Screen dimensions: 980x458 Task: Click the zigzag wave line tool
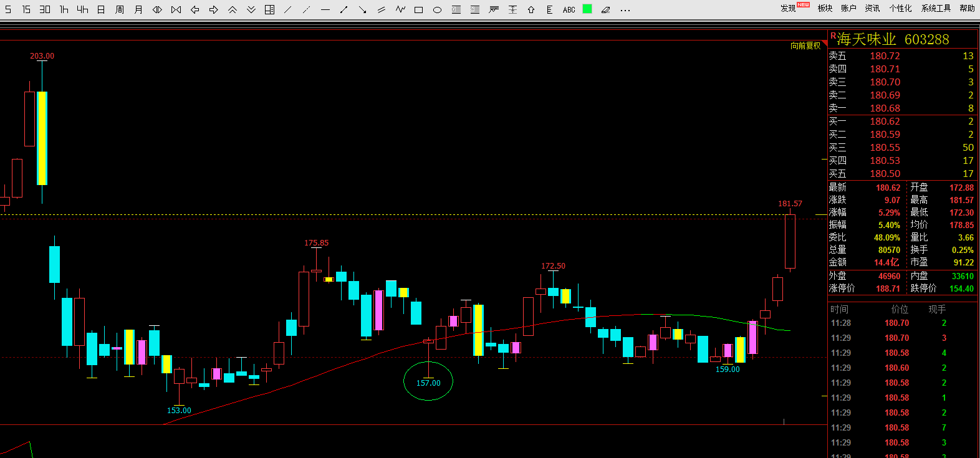point(400,9)
